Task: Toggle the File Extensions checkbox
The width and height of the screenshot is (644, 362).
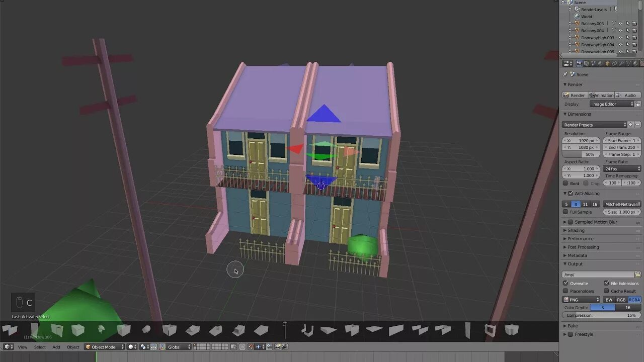Action: click(606, 283)
